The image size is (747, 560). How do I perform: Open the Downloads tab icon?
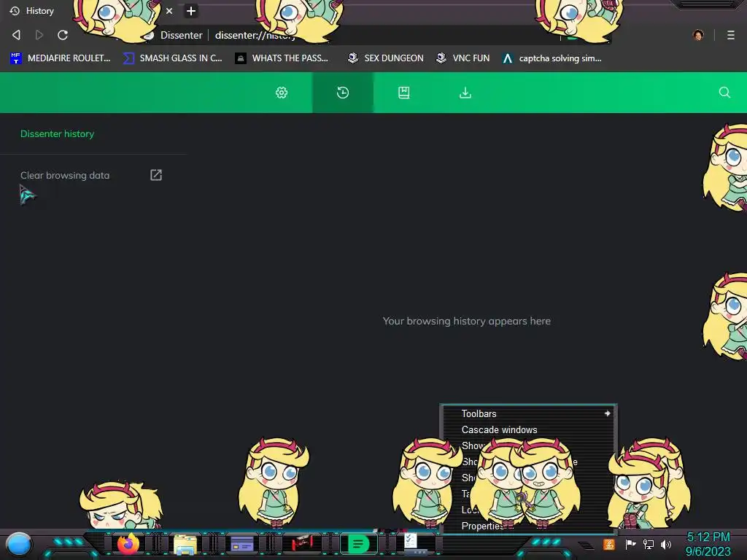click(x=465, y=93)
